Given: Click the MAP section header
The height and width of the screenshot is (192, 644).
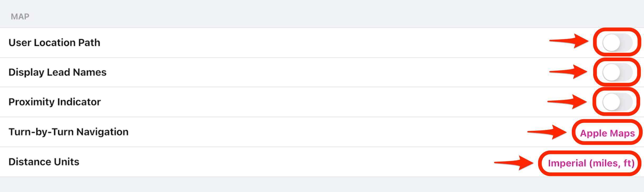Looking at the screenshot, I should click(20, 17).
